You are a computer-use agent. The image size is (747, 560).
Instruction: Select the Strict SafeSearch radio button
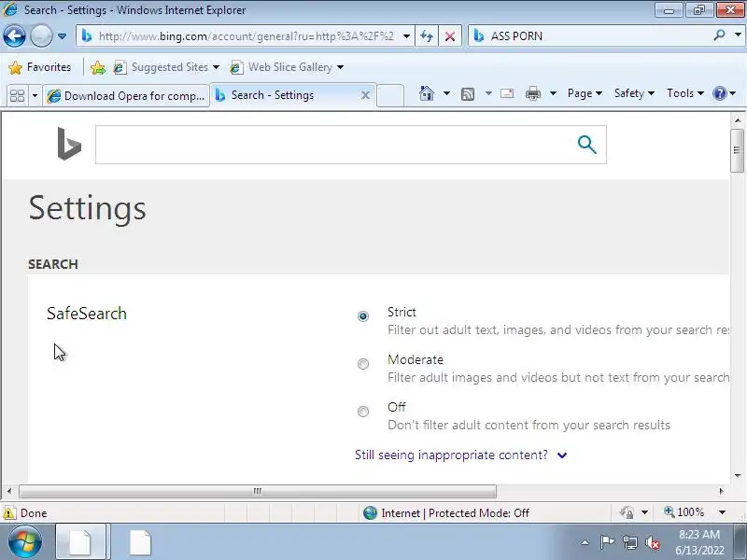click(363, 316)
